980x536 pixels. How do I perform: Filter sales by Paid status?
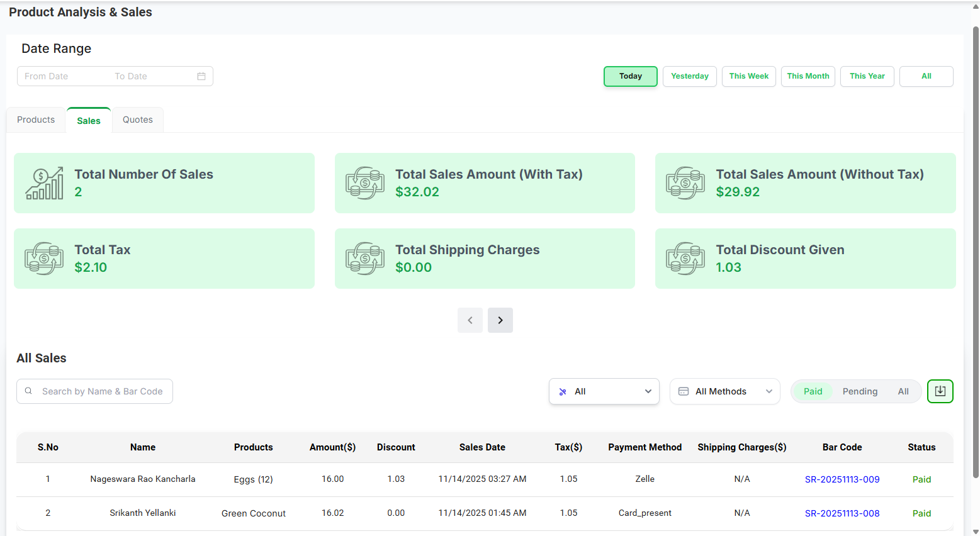(x=813, y=391)
